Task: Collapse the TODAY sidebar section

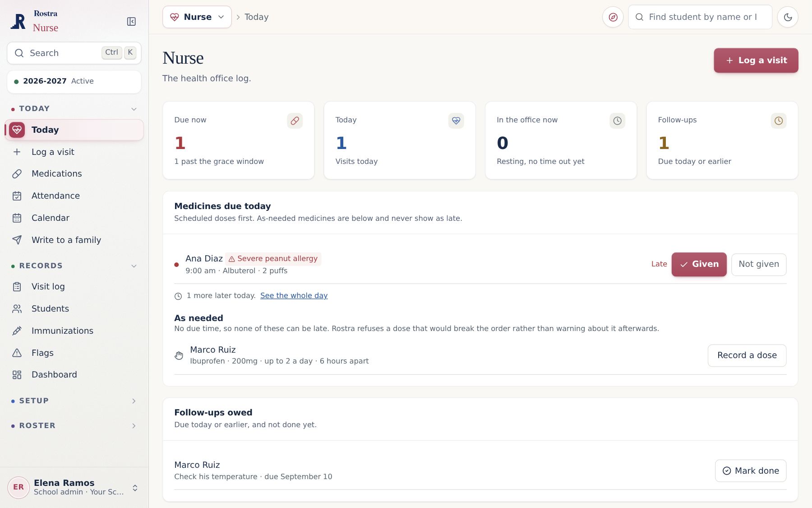Action: (x=134, y=109)
